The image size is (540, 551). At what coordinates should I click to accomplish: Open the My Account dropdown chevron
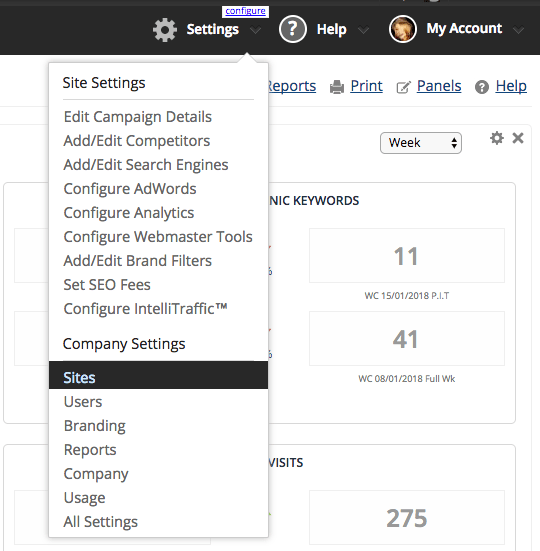[518, 31]
